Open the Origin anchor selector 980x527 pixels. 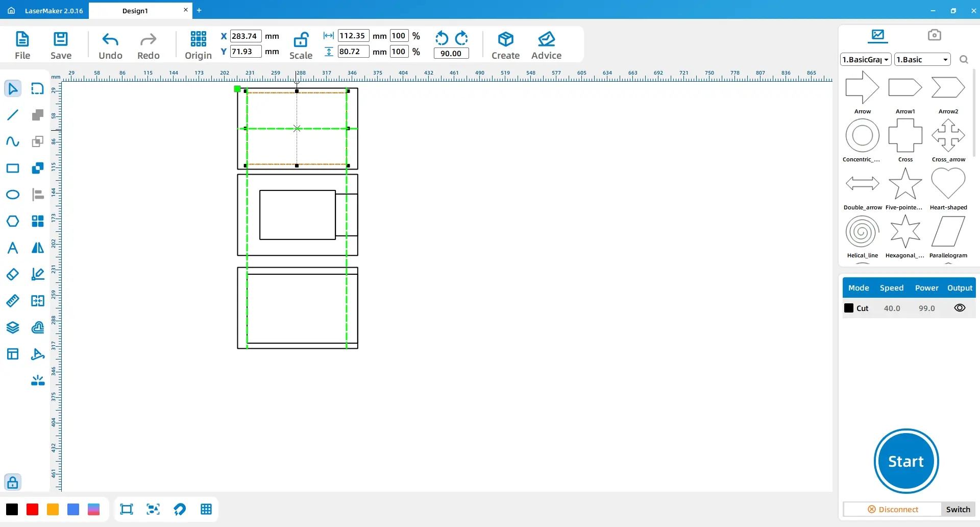(198, 45)
